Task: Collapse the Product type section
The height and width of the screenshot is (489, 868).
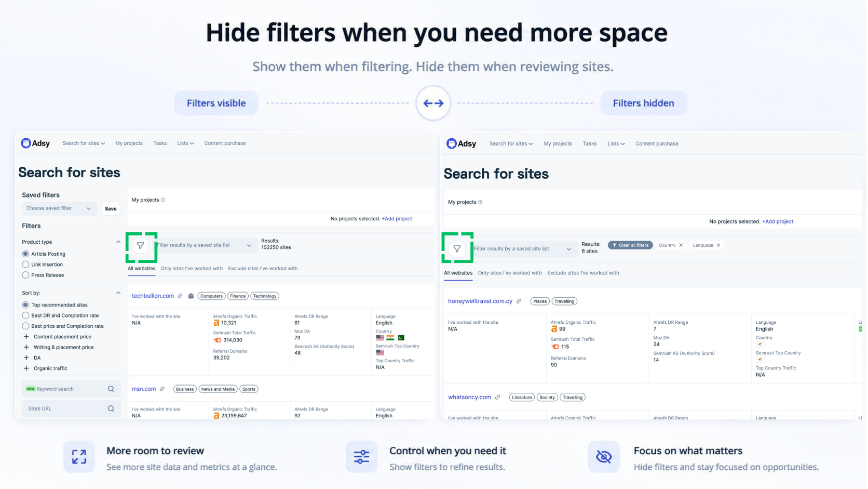Action: tap(118, 242)
